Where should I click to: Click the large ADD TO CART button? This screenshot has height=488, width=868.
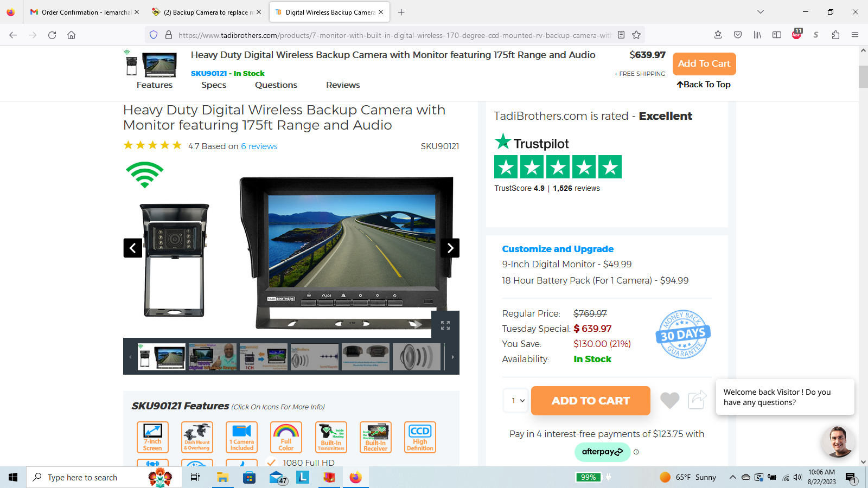591,401
